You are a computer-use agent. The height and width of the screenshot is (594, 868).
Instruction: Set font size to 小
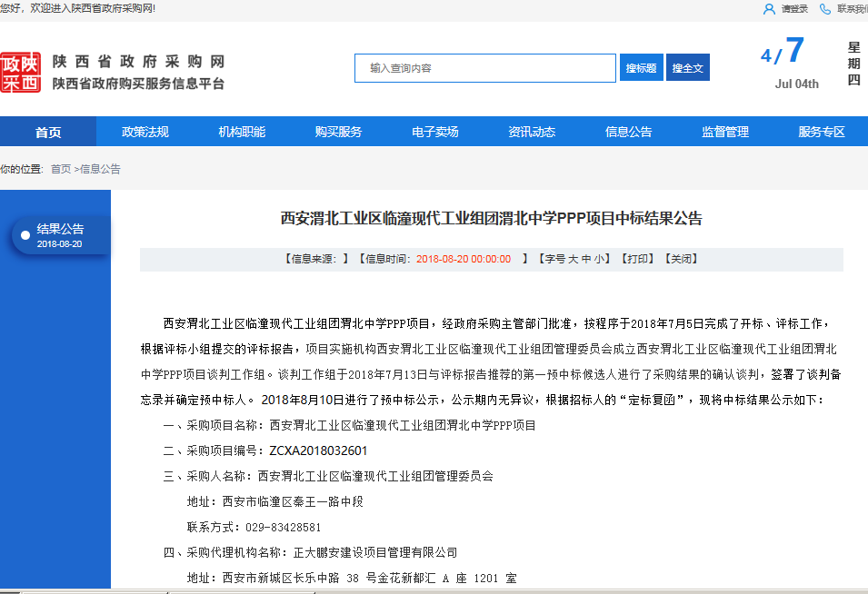pyautogui.click(x=601, y=259)
